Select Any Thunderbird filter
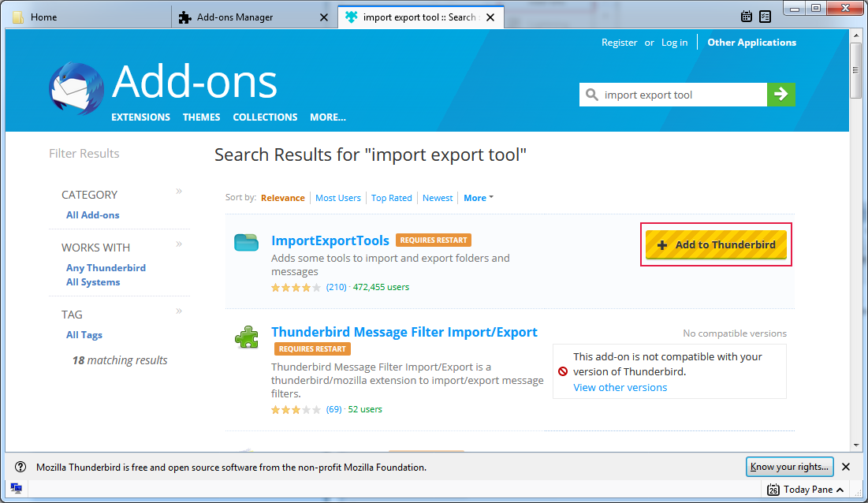This screenshot has width=868, height=503. pos(106,268)
